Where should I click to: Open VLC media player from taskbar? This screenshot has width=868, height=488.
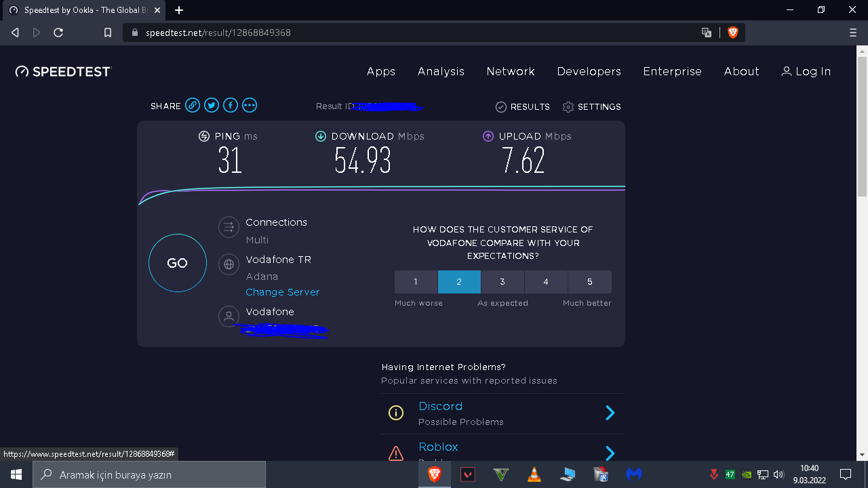click(x=534, y=474)
